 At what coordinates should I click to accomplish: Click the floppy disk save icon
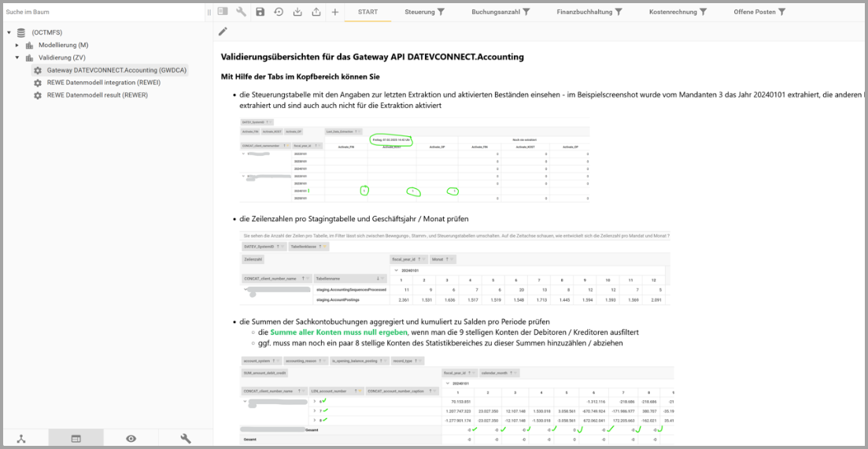(x=260, y=12)
